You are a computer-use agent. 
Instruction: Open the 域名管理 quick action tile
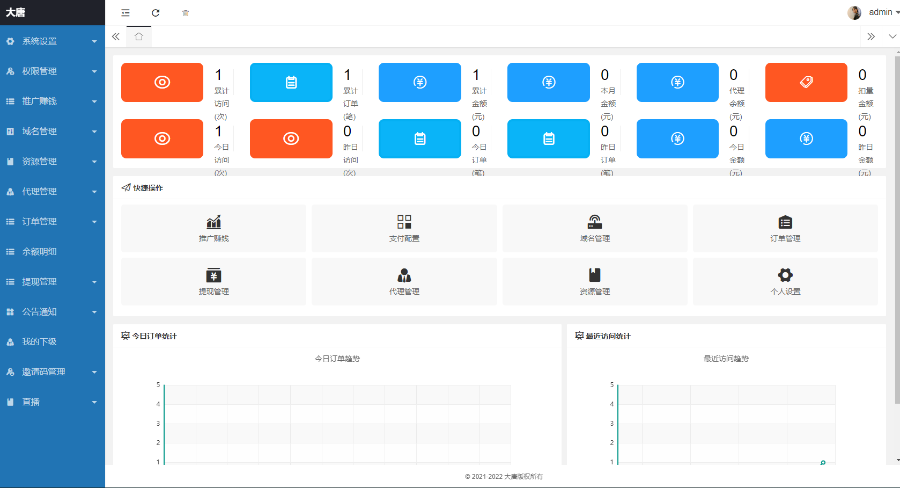pyautogui.click(x=595, y=228)
